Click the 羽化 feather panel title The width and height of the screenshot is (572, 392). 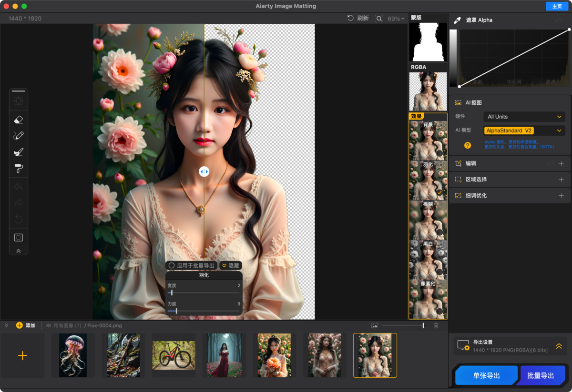(204, 275)
